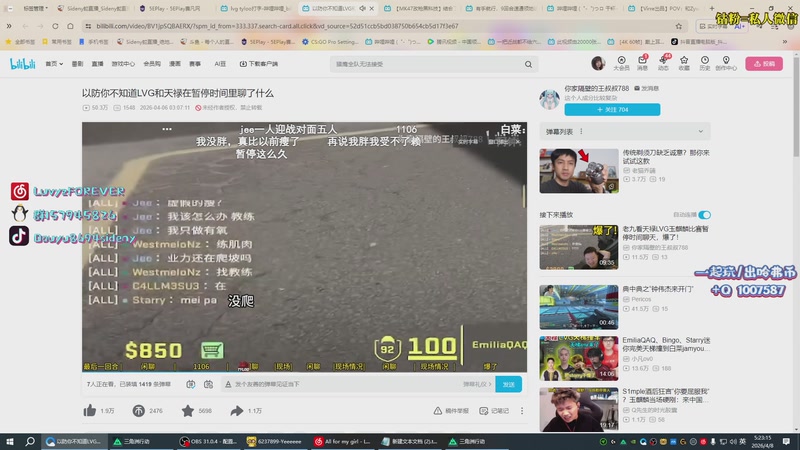Click the 下载客户端 download client link
The width and height of the screenshot is (800, 450).
coord(259,64)
